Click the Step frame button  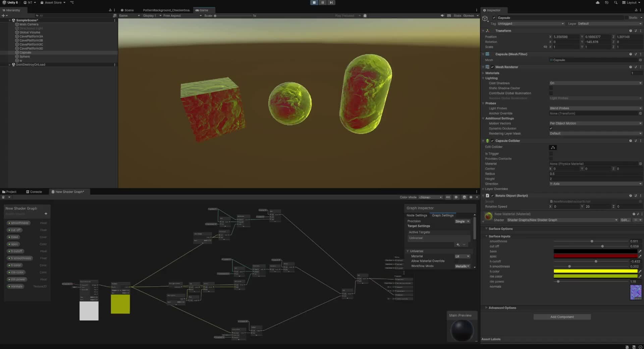[331, 2]
